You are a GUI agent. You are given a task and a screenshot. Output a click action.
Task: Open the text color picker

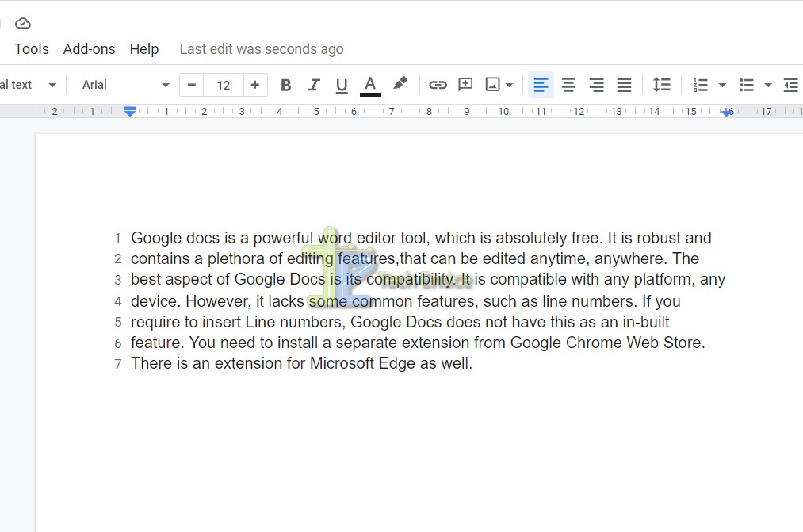[370, 85]
